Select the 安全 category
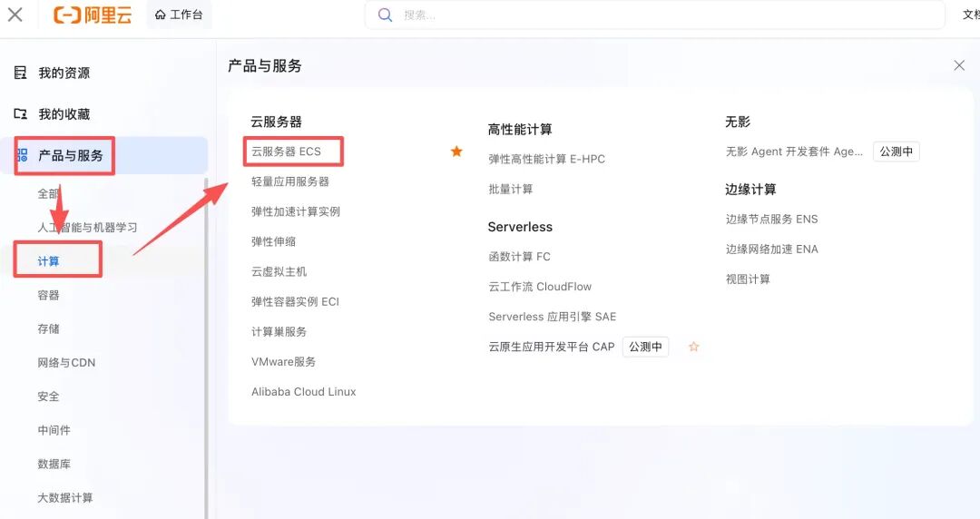This screenshot has height=519, width=980. tap(48, 396)
